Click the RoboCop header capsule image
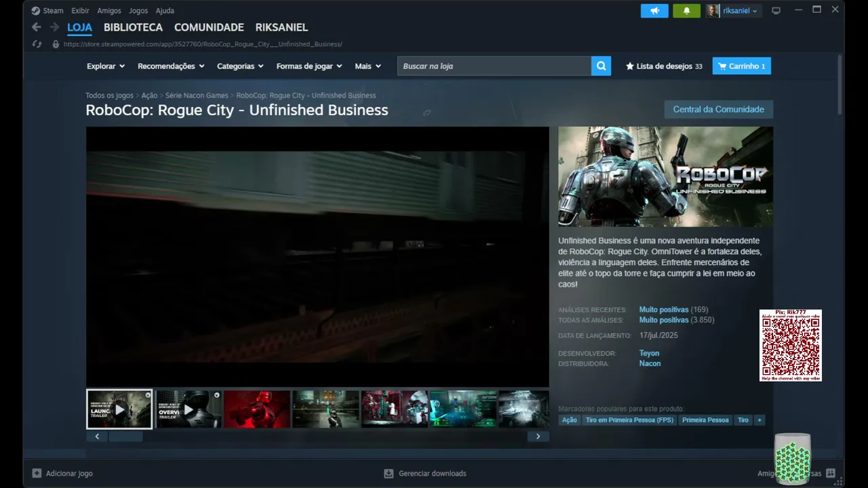Screen dimensions: 868x488 coord(665,177)
